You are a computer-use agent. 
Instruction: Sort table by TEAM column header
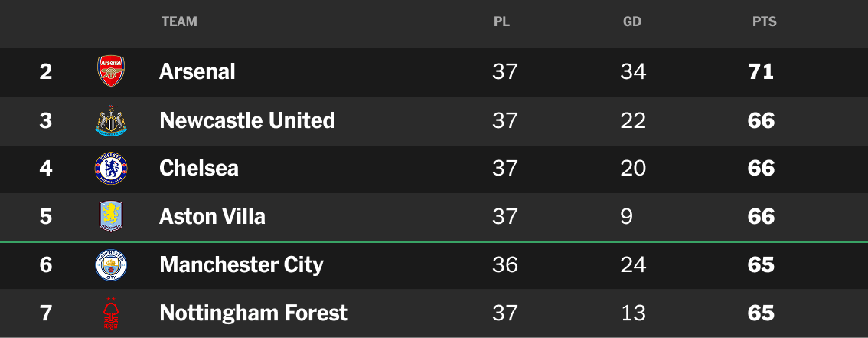(x=179, y=21)
